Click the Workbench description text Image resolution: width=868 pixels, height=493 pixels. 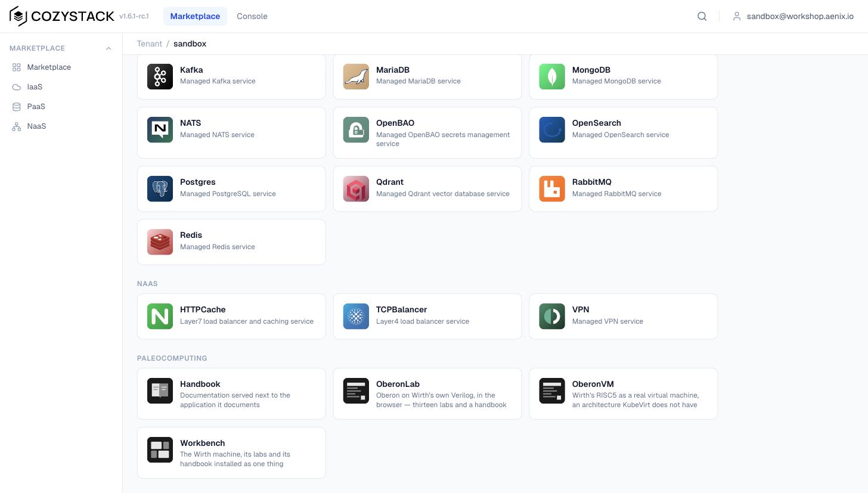pyautogui.click(x=235, y=459)
